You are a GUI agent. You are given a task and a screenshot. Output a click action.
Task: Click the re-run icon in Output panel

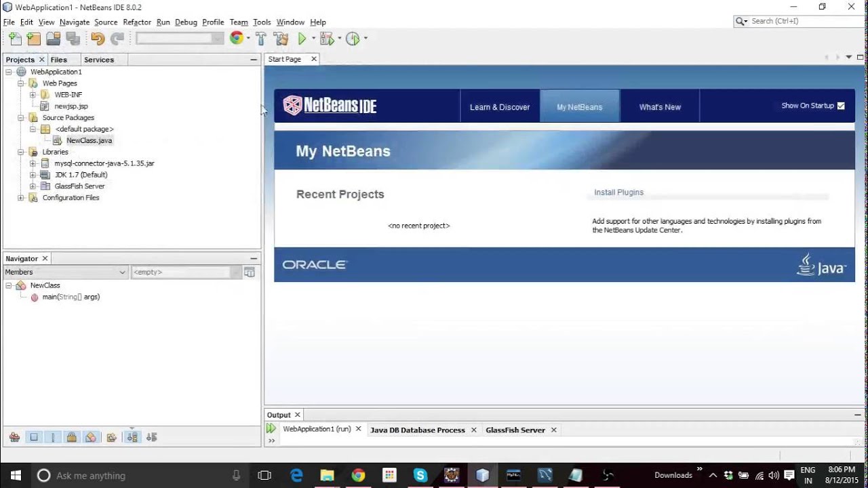coord(271,428)
